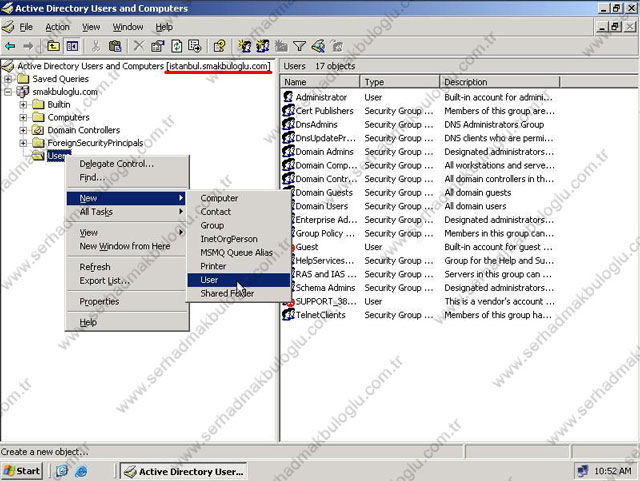Viewport: 640px width, 481px height.
Task: Create new organizational unit toolbar icon
Action: point(281,46)
